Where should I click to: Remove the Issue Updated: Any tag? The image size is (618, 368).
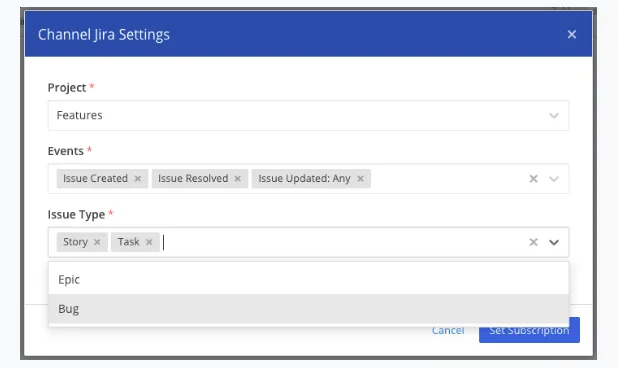(360, 178)
